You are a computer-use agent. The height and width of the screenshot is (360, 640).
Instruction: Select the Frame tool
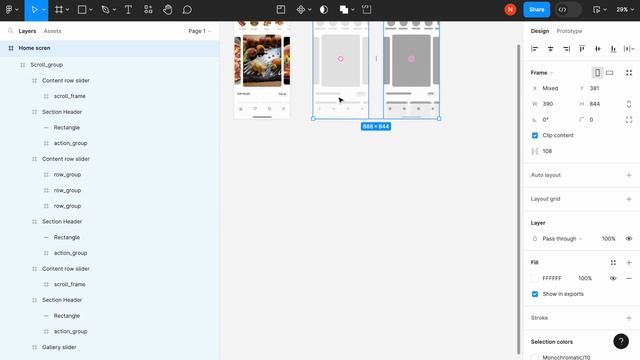(x=59, y=10)
